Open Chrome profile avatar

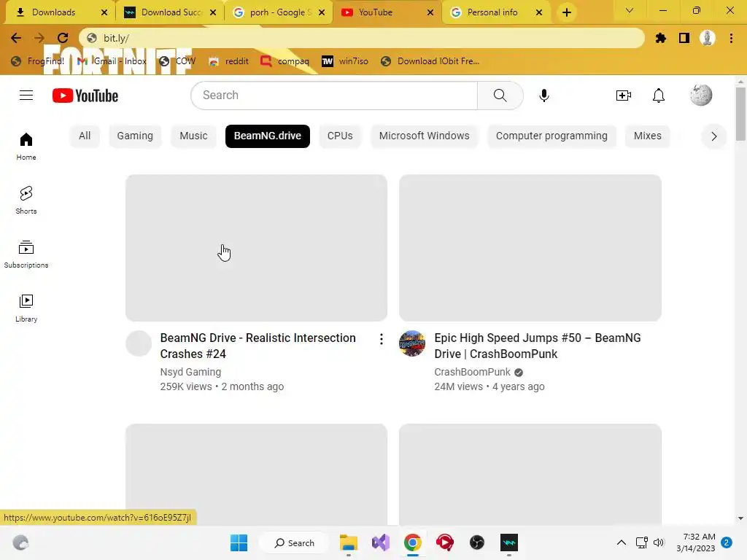[x=708, y=38]
